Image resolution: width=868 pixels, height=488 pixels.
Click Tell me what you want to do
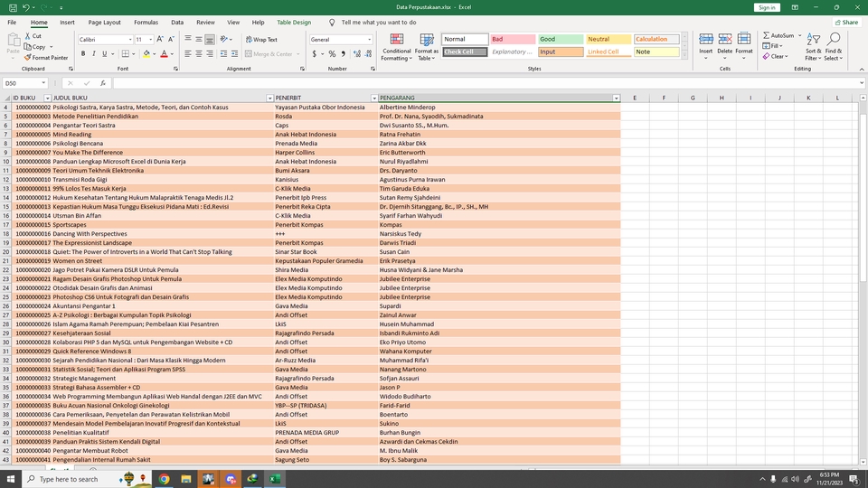(379, 23)
